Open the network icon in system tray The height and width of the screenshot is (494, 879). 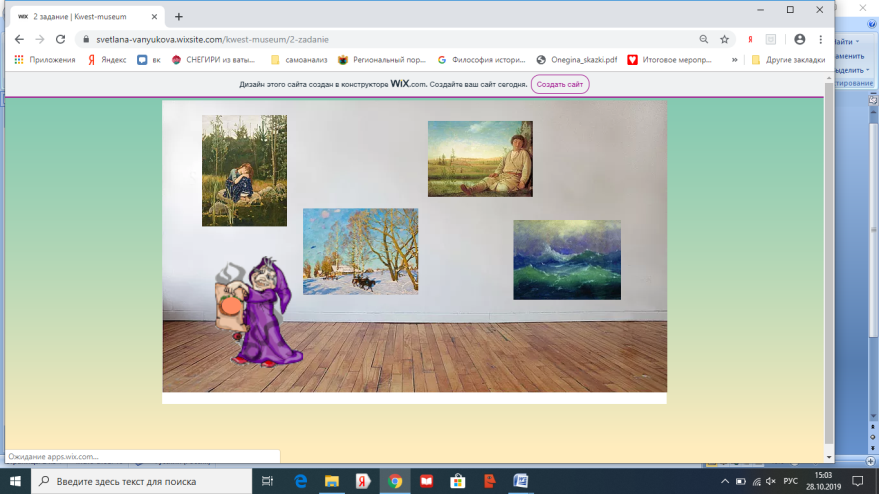[756, 481]
